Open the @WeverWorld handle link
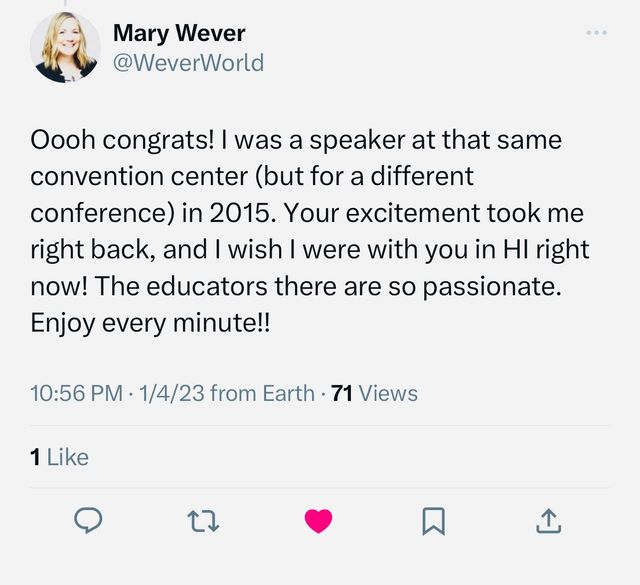The height and width of the screenshot is (585, 640). click(188, 62)
